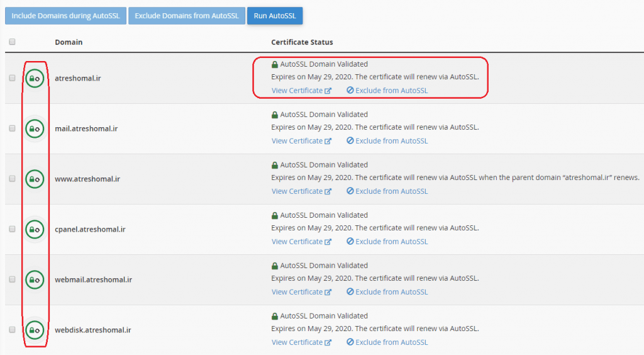Exclude webmail.atreshomal.ir from AutoSSL
The image size is (644, 355).
tap(387, 291)
